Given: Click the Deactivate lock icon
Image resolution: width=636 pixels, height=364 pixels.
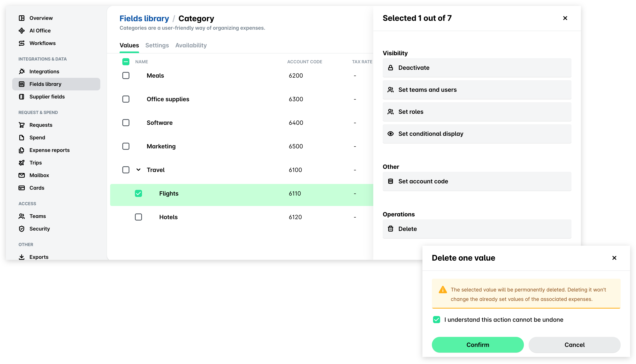Looking at the screenshot, I should pos(390,67).
